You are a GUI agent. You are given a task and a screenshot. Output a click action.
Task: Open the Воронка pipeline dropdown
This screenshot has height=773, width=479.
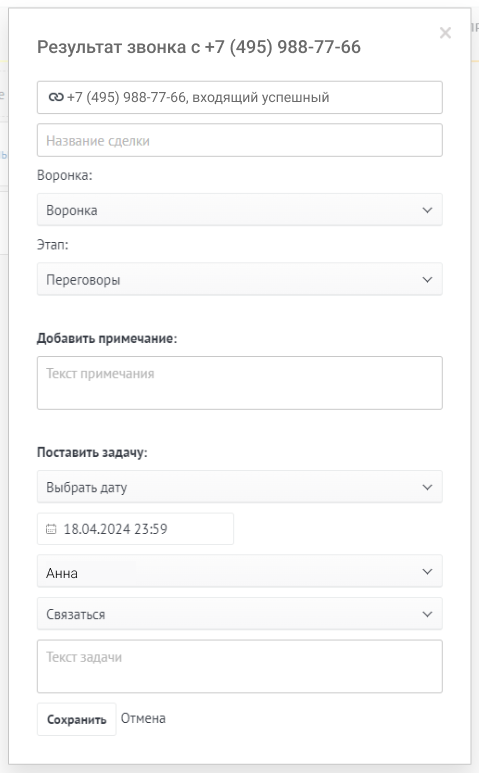240,210
